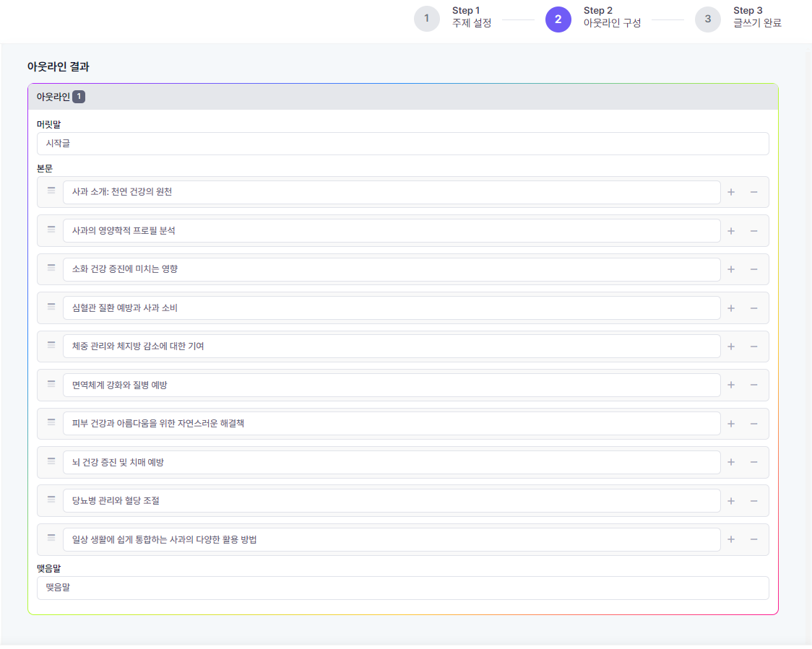Click the 아웃라인 1 header bar
812x649 pixels.
(403, 97)
